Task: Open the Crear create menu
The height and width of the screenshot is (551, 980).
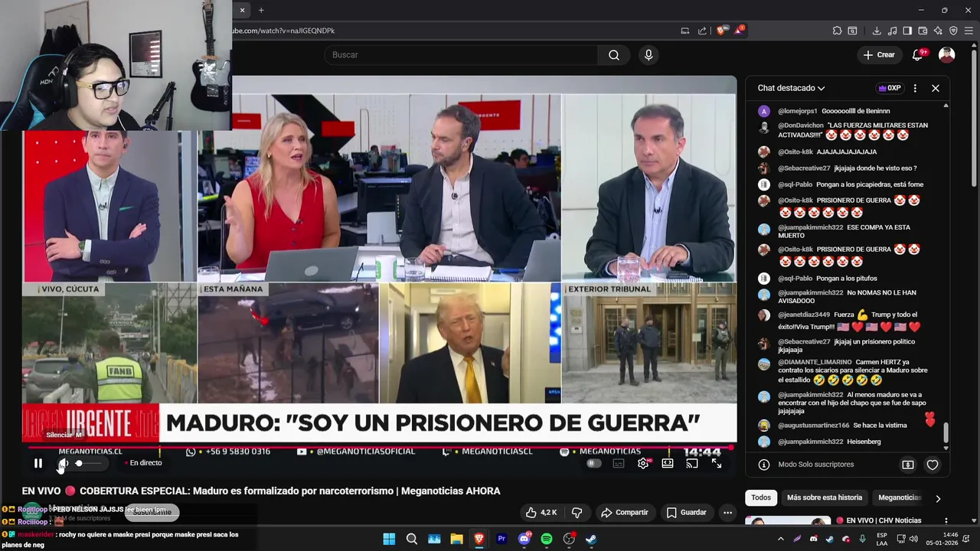Action: tap(879, 55)
